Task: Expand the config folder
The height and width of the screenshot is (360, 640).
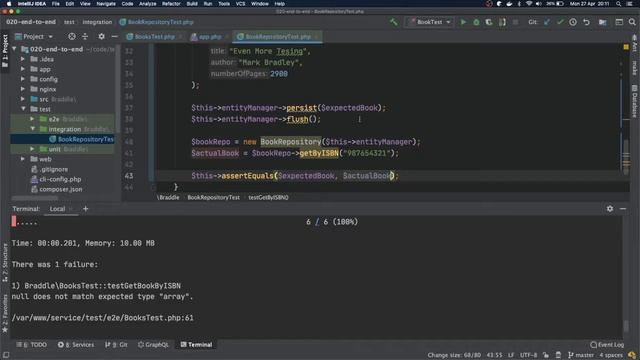Action: [23, 79]
